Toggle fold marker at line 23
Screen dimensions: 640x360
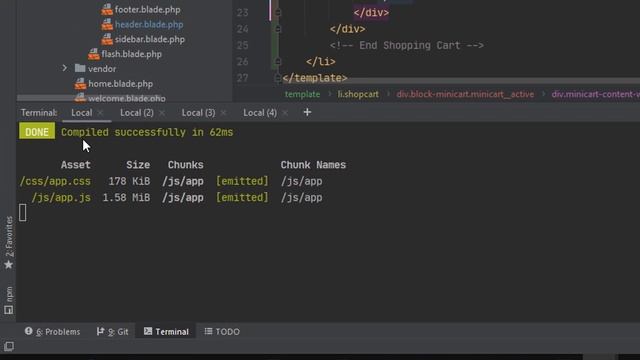(278, 13)
